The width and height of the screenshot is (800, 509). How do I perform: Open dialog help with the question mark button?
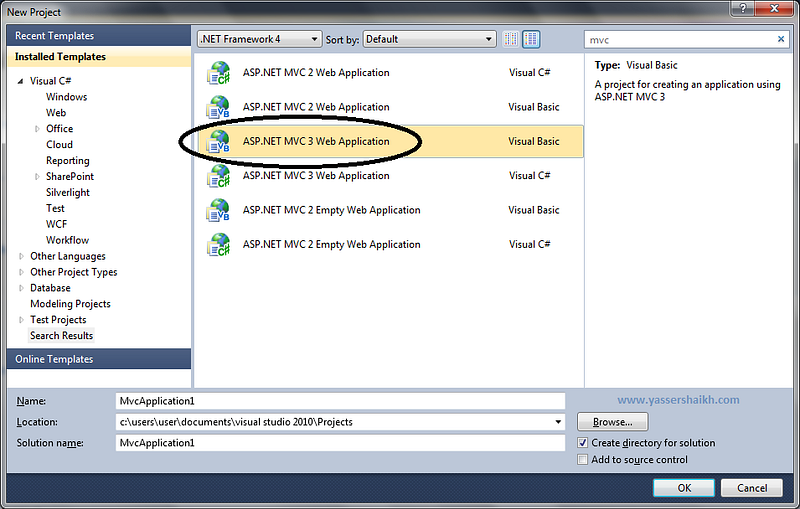(742, 8)
